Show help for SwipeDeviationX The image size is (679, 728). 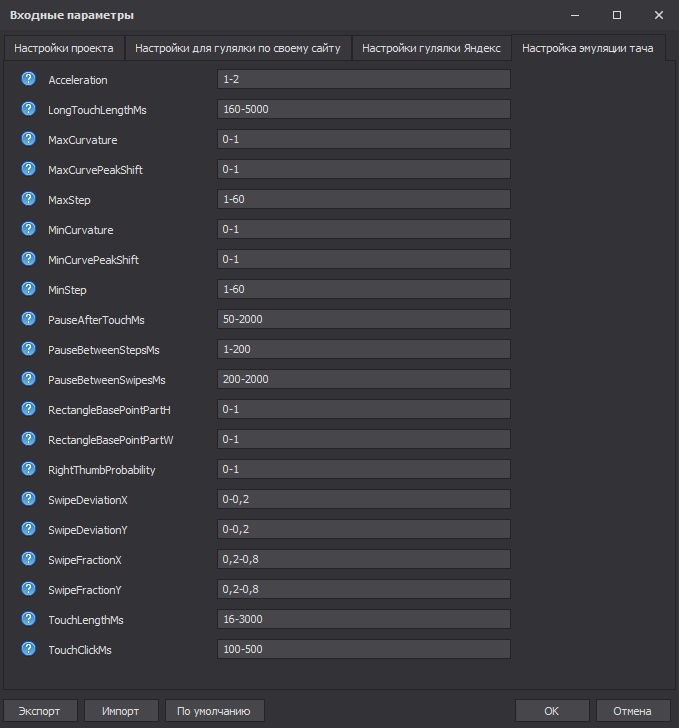pos(28,499)
